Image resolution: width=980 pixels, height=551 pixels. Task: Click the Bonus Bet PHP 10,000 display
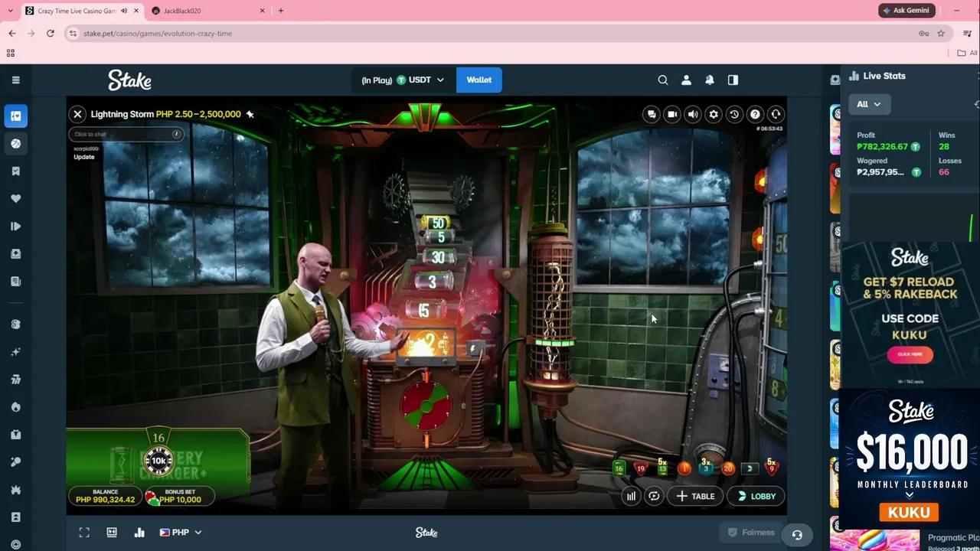click(x=180, y=496)
